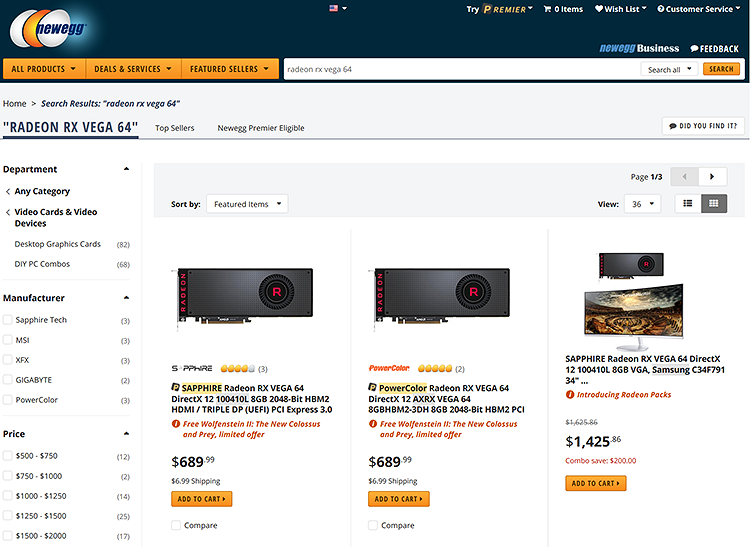Click Premier badge on SAPPHIRE listing
750x547 pixels.
(x=176, y=387)
